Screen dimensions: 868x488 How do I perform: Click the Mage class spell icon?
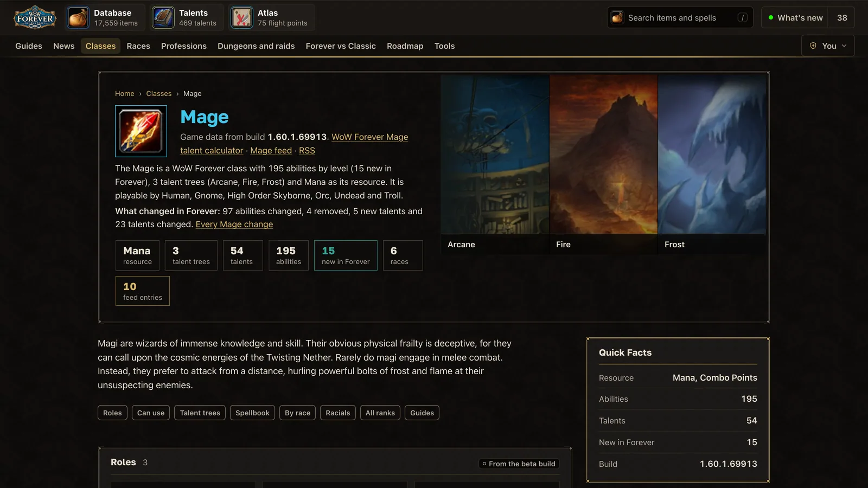(141, 131)
